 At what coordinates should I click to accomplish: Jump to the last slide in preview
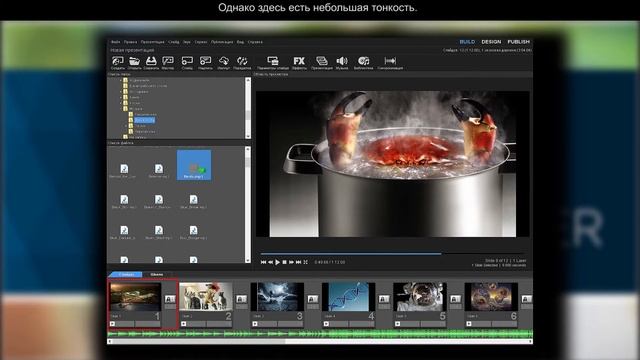[298, 262]
